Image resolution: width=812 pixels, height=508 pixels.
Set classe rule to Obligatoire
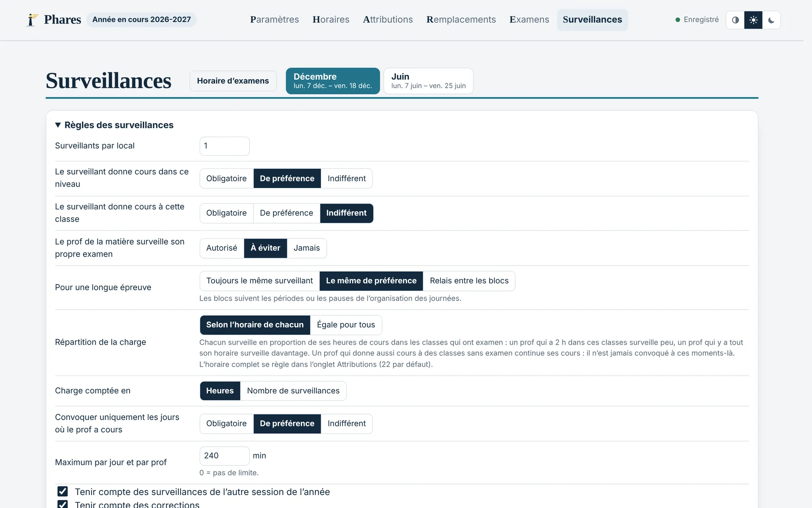pos(227,213)
